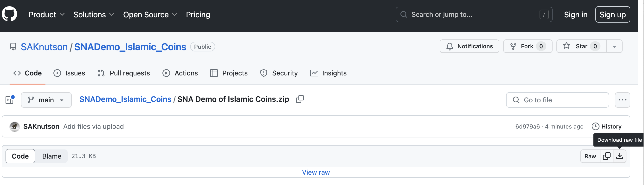Open the Pull requests tab
This screenshot has width=644, height=185.
point(123,73)
